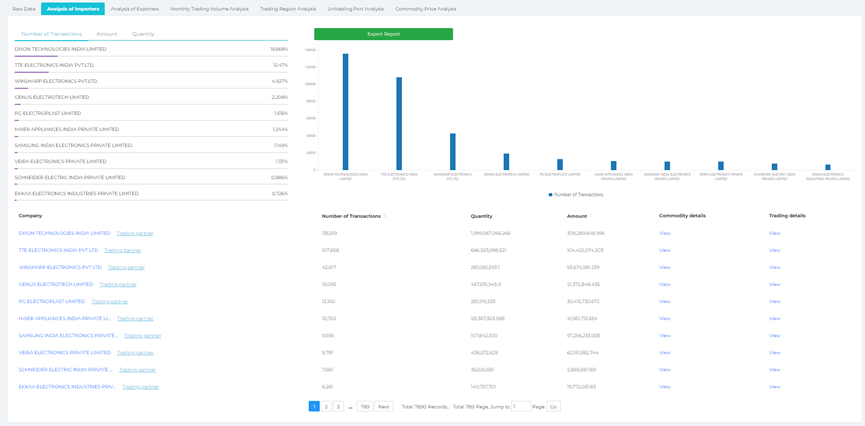Open the Commodity Price Analysis tab
Image resolution: width=865 pixels, height=426 pixels.
[426, 9]
